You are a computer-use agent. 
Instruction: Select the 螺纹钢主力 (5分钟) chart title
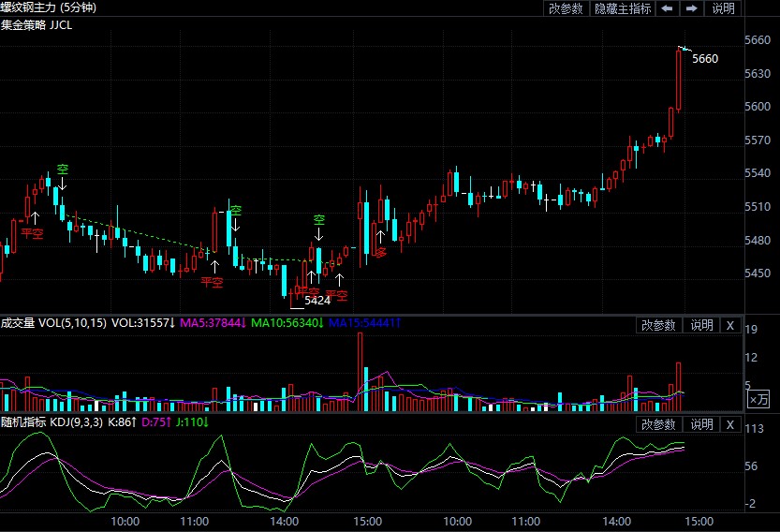point(48,7)
